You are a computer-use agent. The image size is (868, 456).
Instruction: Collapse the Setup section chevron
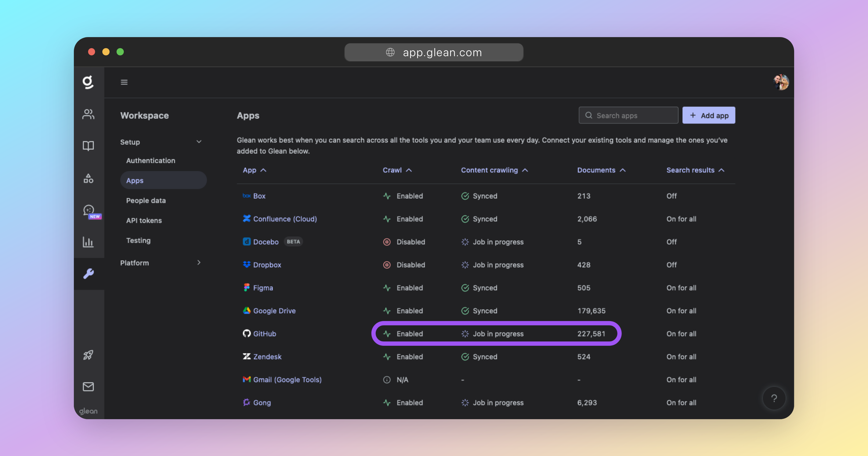(199, 142)
